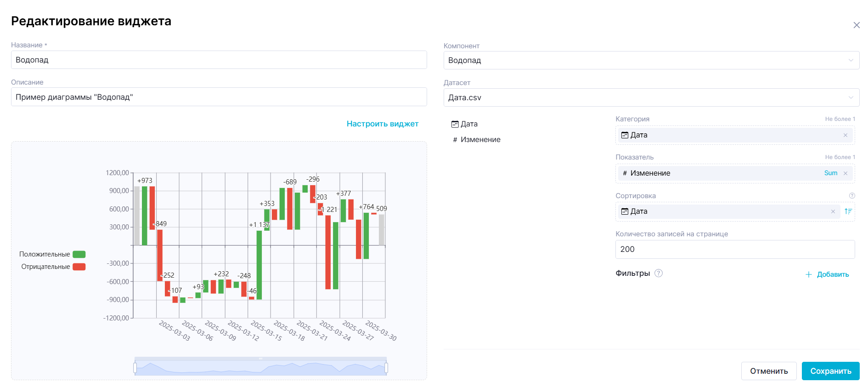
Task: Open the Фильтры help tooltip icon
Action: tap(658, 273)
